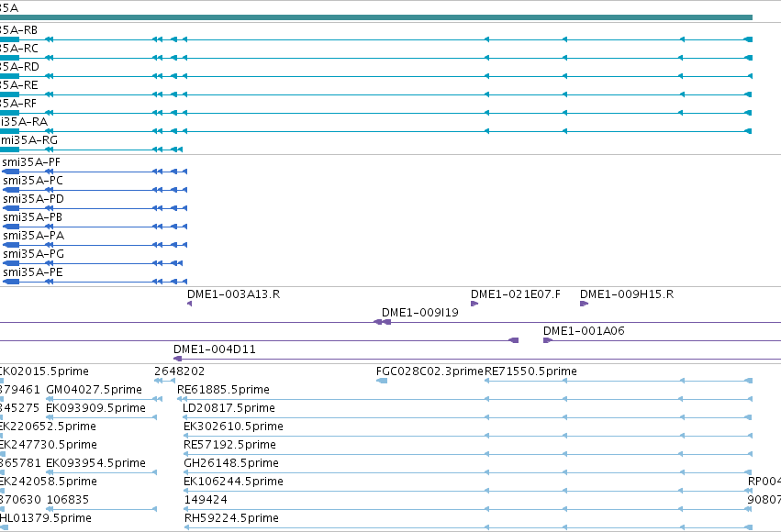This screenshot has width=781, height=532.
Task: Click the GM04027.5prime label
Action: coord(94,390)
